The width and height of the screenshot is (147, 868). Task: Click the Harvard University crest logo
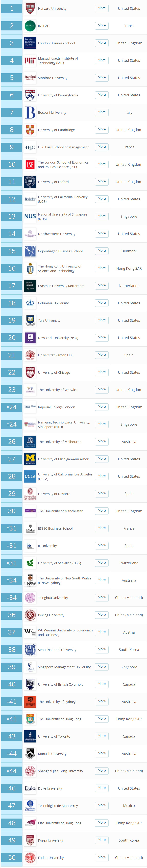point(30,9)
